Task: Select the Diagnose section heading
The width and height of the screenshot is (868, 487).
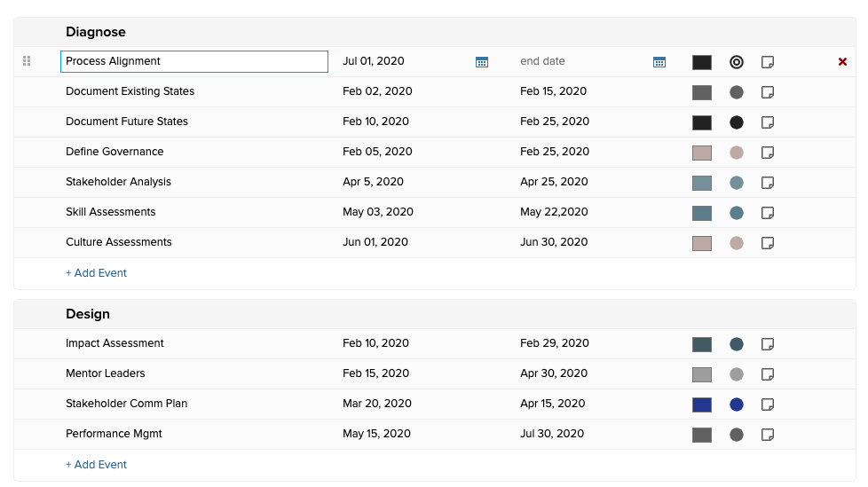Action: pyautogui.click(x=96, y=32)
